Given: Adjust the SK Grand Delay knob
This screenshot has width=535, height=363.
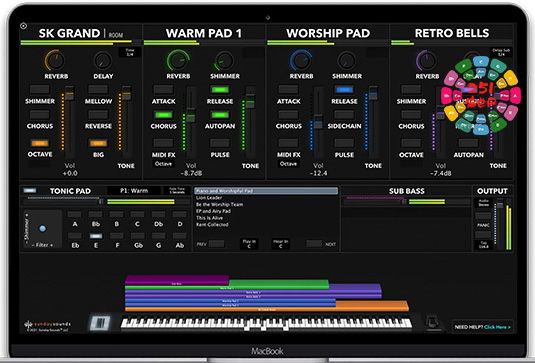Looking at the screenshot, I should click(103, 61).
